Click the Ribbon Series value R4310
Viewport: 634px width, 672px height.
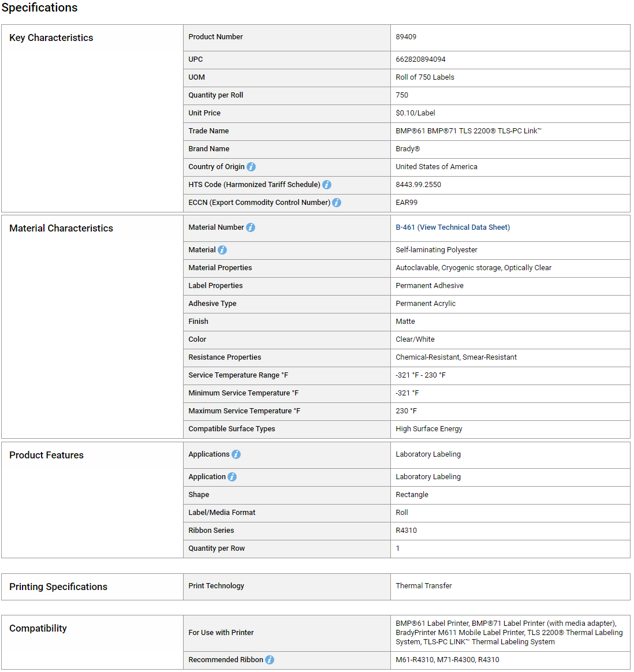(406, 531)
